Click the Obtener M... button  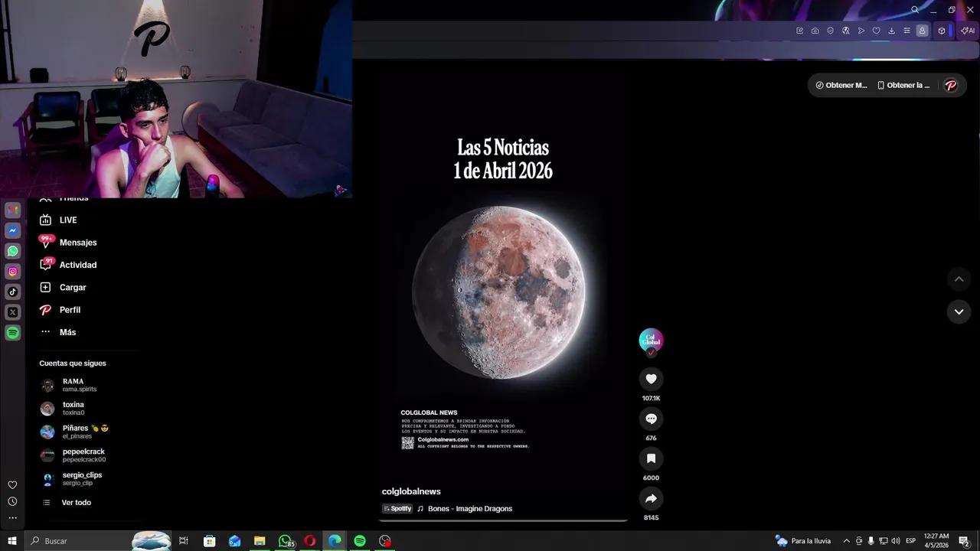click(841, 85)
